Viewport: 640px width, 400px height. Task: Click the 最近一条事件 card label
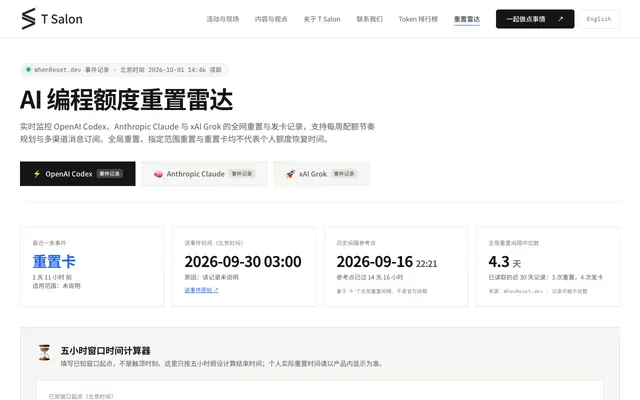pyautogui.click(x=49, y=243)
